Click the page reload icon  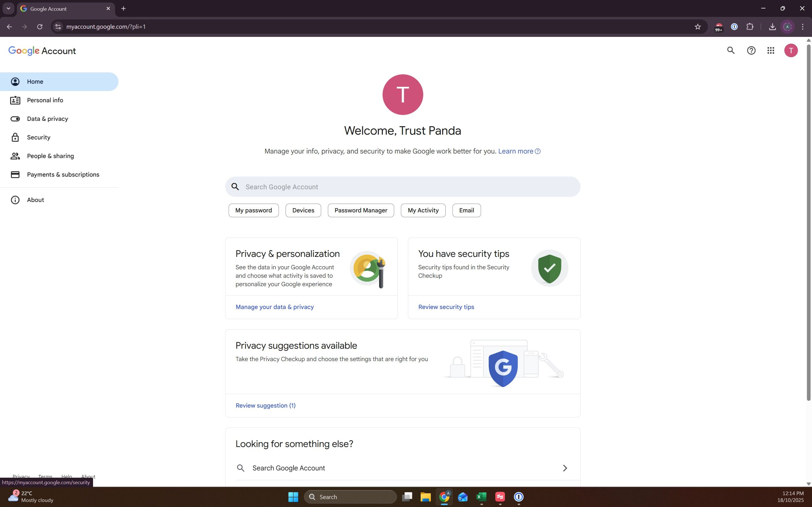(x=39, y=27)
